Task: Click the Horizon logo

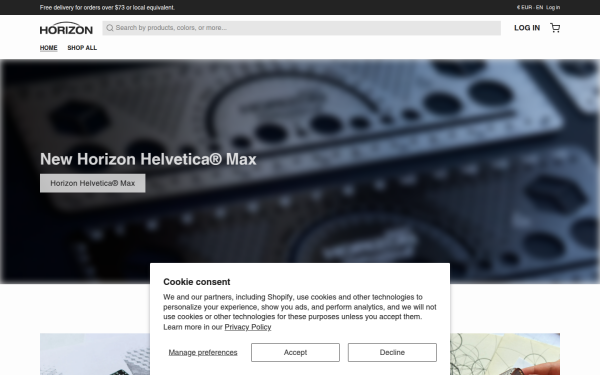Action: coord(66,28)
